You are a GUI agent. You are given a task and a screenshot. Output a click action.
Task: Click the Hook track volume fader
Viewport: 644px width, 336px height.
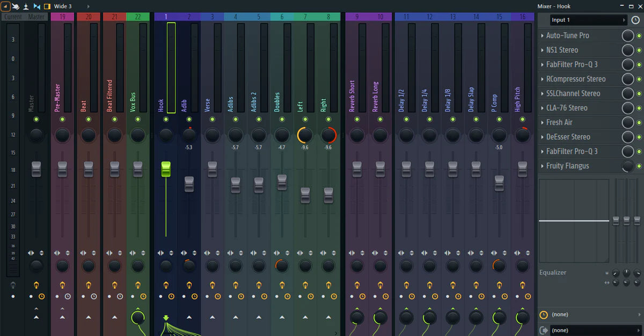[166, 169]
